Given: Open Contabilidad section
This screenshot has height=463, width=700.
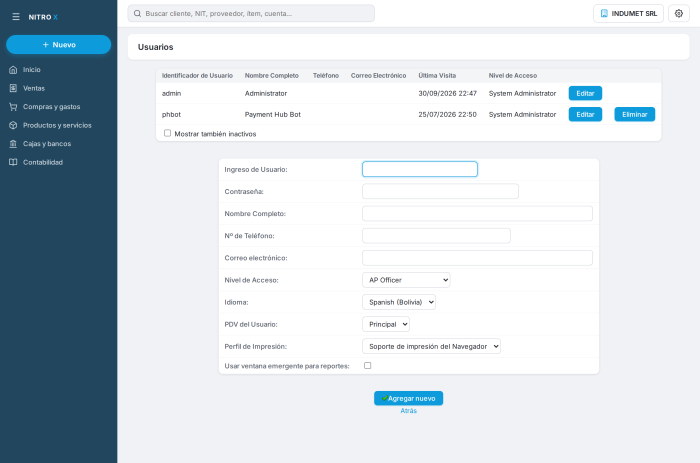Looking at the screenshot, I should coord(43,163).
